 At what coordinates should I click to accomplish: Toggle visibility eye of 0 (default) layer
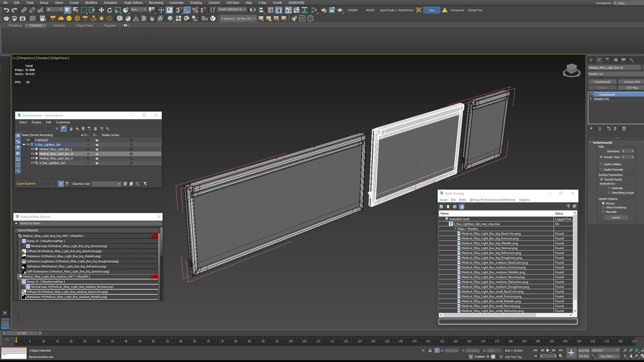[x=28, y=140]
